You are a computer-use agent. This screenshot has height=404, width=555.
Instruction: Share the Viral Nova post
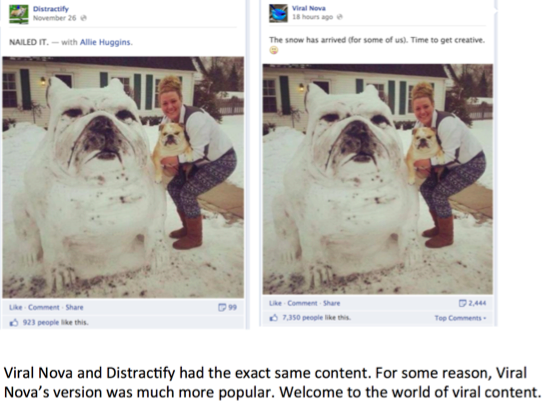[x=331, y=303]
